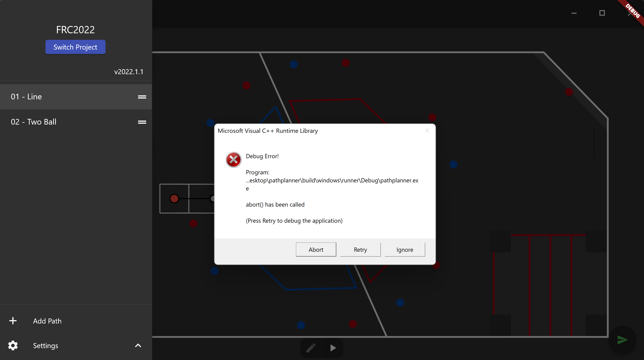Screen dimensions: 644x360
Task: Select the pencil edit-path tool
Action: coord(311,348)
